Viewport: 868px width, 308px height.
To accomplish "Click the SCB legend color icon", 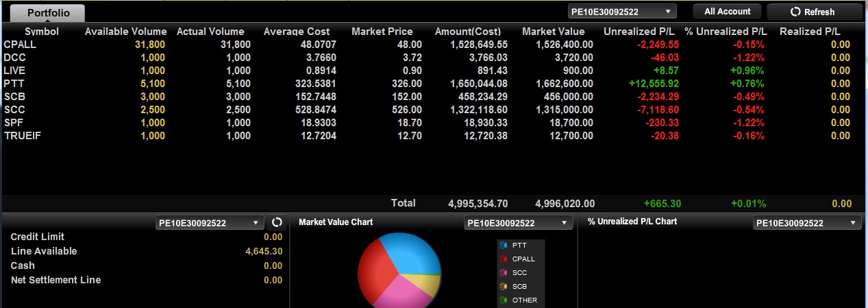I will point(504,286).
